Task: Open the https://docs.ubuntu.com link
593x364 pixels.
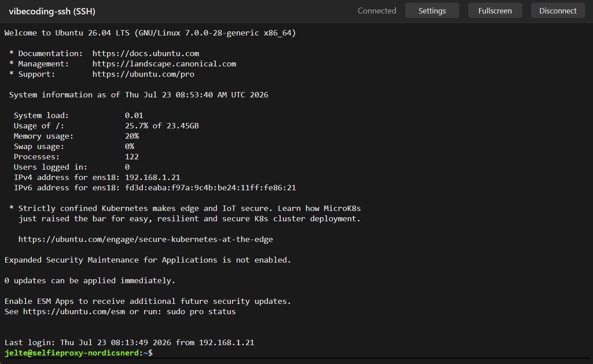Action: pyautogui.click(x=145, y=53)
